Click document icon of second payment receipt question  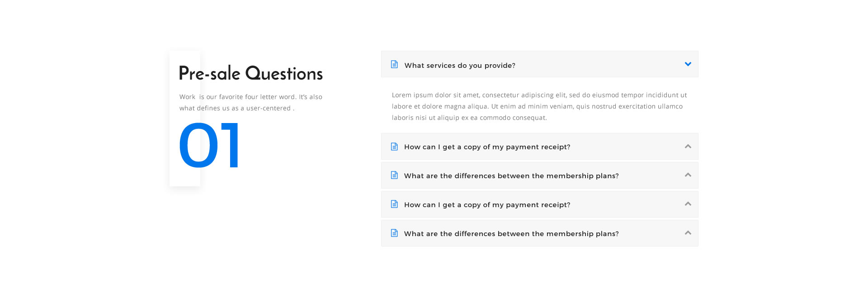pos(394,204)
